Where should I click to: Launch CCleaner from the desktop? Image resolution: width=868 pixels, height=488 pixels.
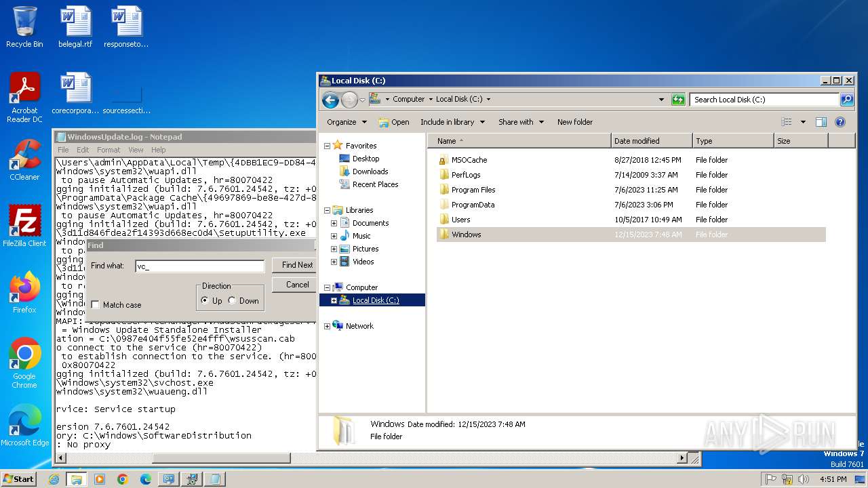tap(24, 160)
